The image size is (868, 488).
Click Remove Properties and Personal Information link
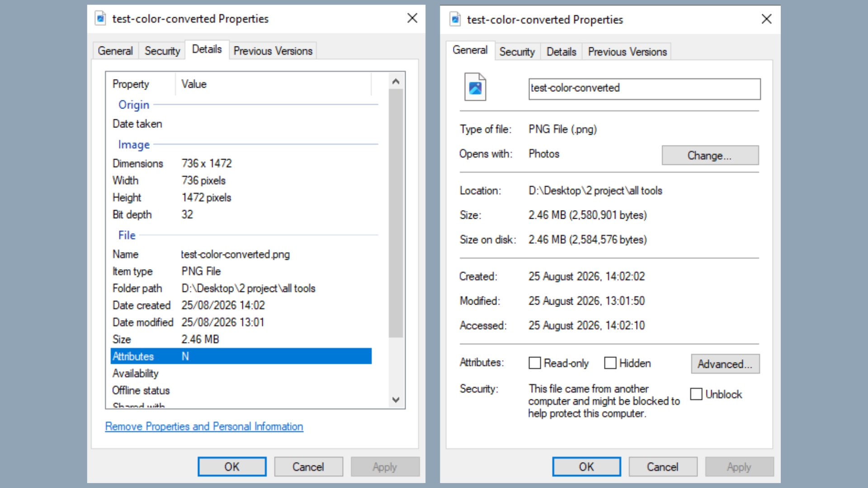204,427
